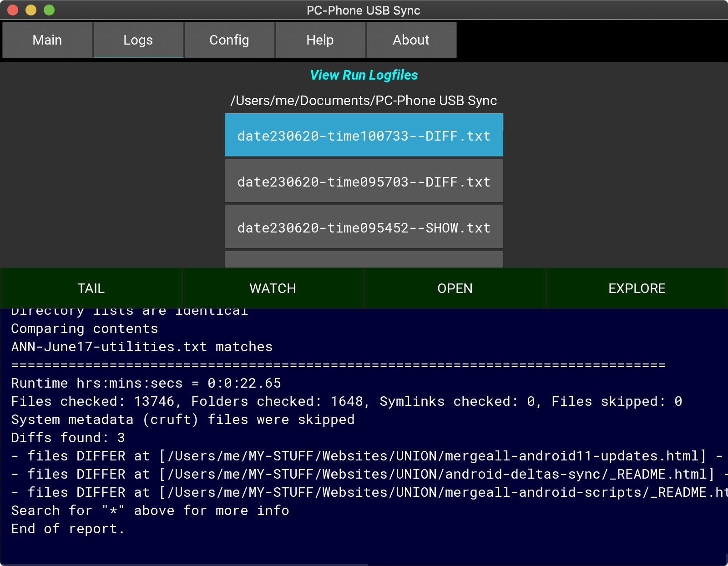The height and width of the screenshot is (566, 728).
Task: Select logfile date230620-time095452--SHOW.txt
Action: pos(364,227)
